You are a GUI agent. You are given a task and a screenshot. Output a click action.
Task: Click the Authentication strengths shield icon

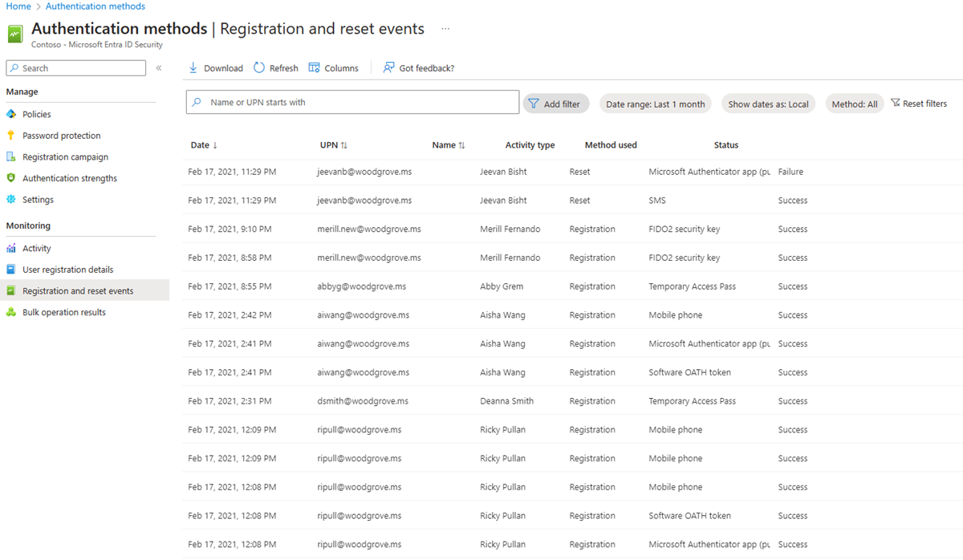pos(13,177)
